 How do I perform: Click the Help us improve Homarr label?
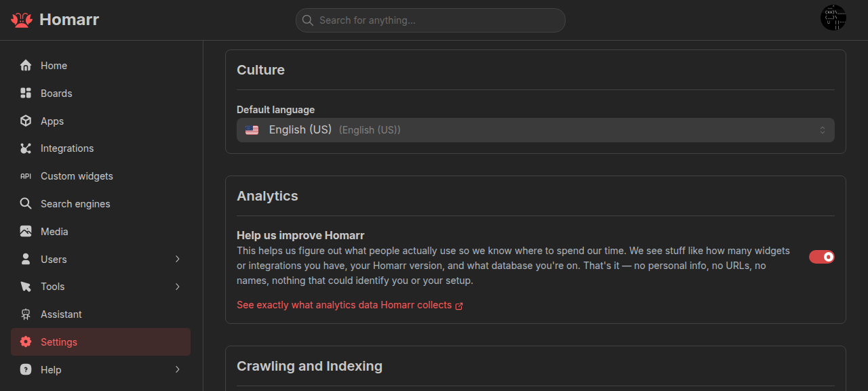(x=300, y=236)
